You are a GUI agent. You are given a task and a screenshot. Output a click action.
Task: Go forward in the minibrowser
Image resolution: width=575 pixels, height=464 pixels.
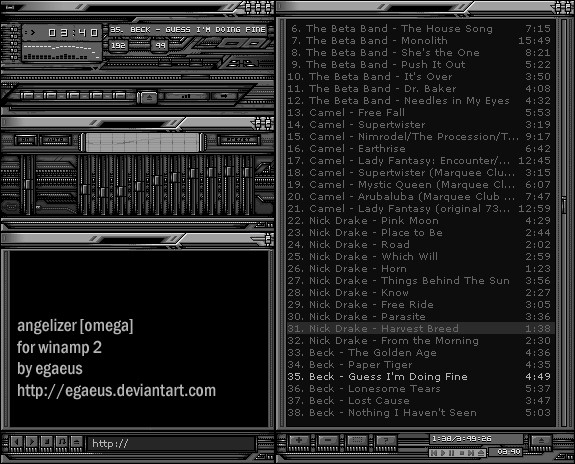32,442
